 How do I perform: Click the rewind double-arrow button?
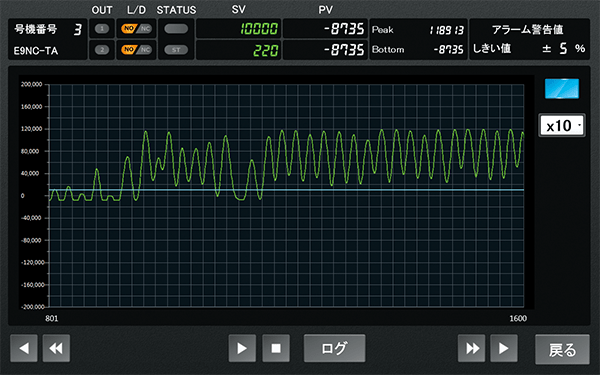pyautogui.click(x=56, y=348)
